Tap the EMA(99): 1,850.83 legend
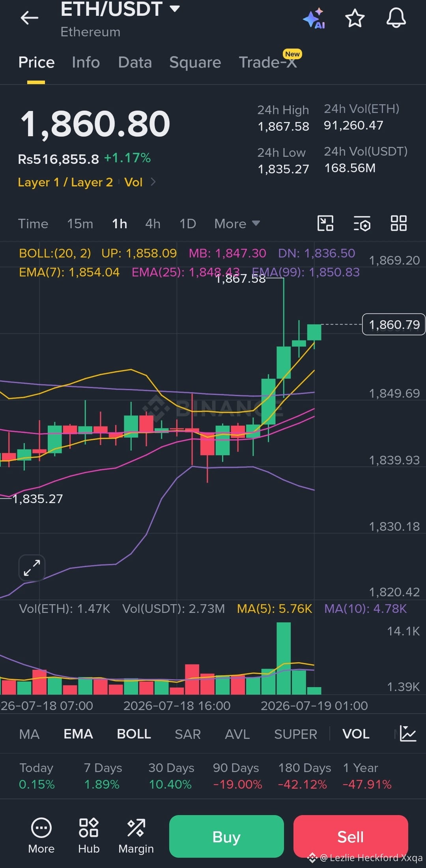This screenshot has height=868, width=426. pyautogui.click(x=306, y=272)
